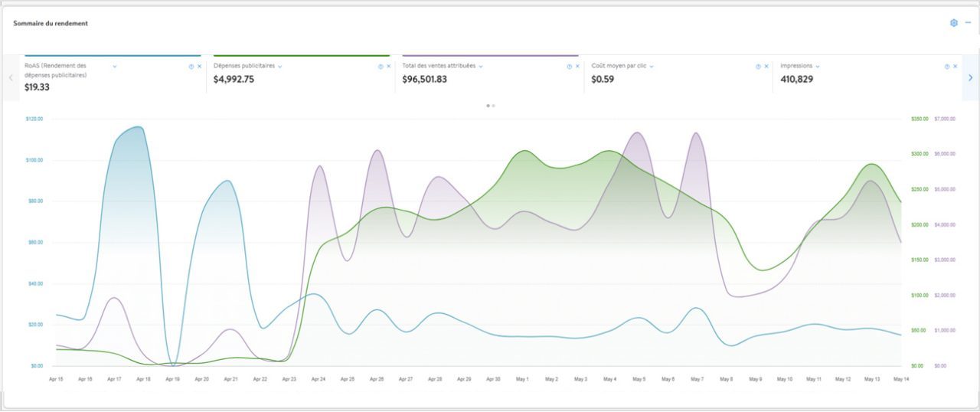The image size is (980, 412).
Task: Show help info for Impressions metric
Action: (947, 67)
